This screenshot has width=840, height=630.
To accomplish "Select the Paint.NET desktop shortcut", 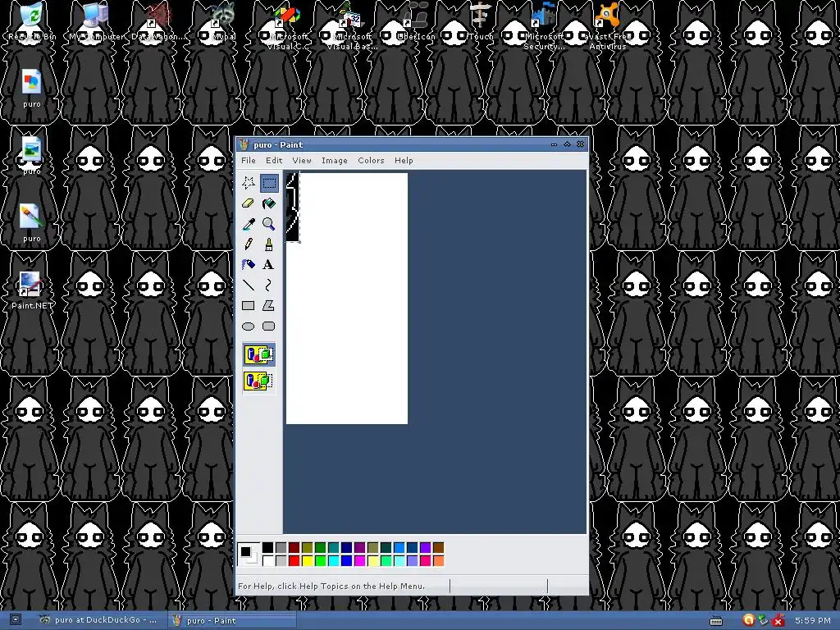I will pos(32,291).
